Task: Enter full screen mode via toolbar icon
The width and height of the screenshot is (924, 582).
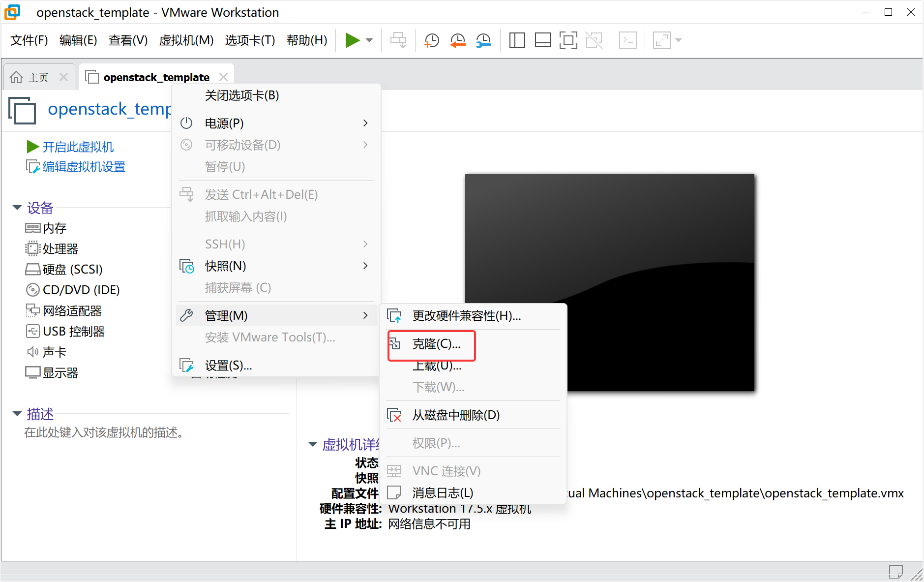Action: point(568,40)
